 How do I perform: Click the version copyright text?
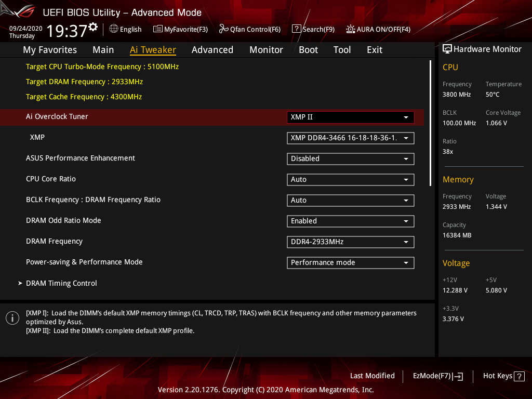coord(265,390)
